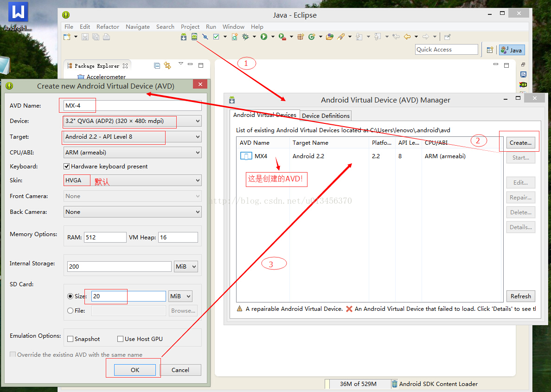Open the Back Camera dropdown
The height and width of the screenshot is (392, 551).
pos(132,212)
